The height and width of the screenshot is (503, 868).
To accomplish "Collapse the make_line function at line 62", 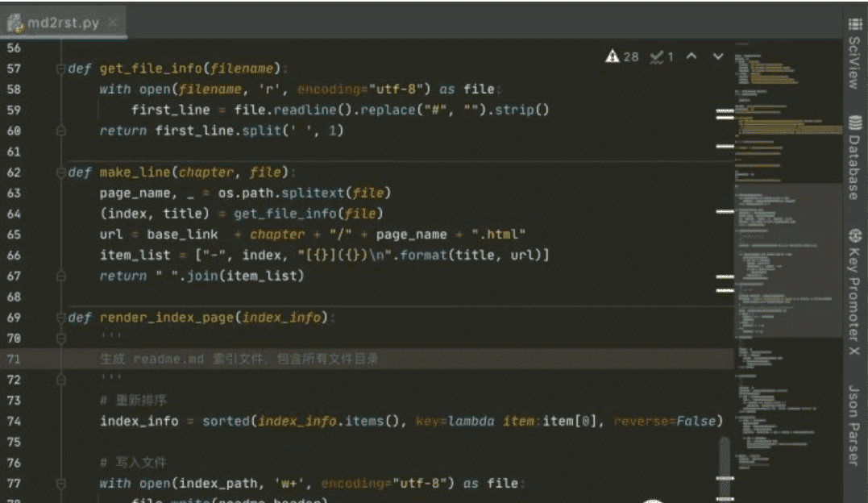I will click(x=61, y=173).
